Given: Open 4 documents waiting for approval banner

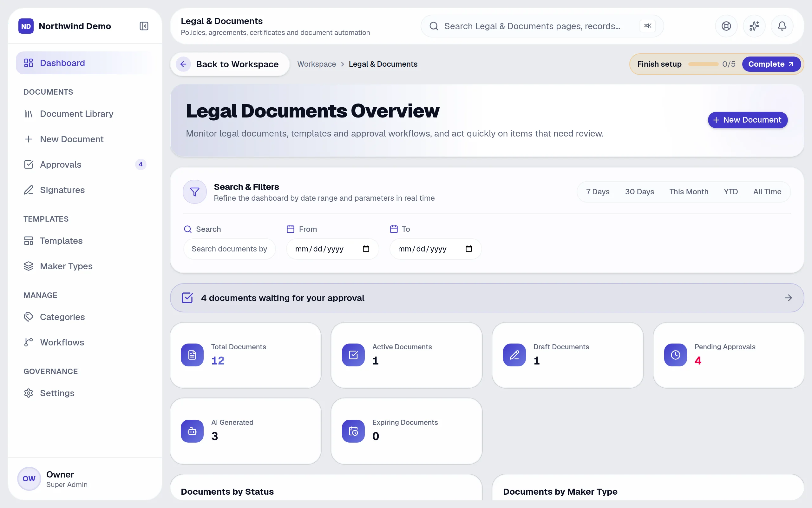Looking at the screenshot, I should [487, 298].
